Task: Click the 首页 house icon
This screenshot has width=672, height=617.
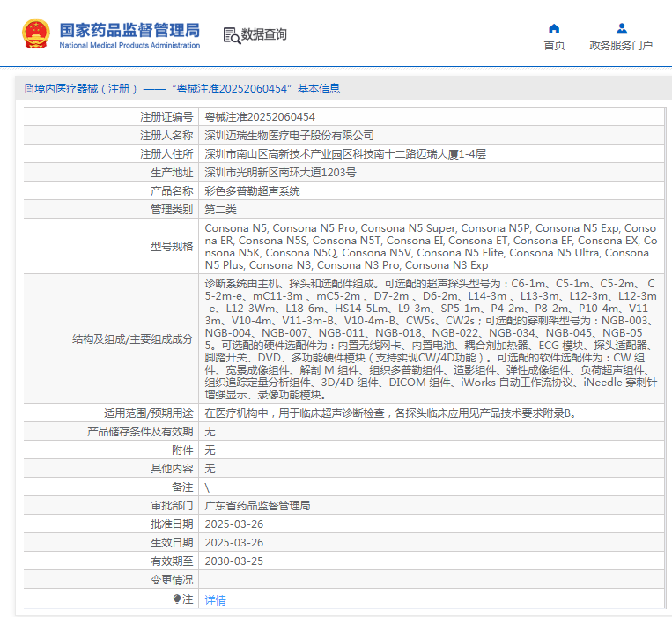Action: click(x=554, y=28)
